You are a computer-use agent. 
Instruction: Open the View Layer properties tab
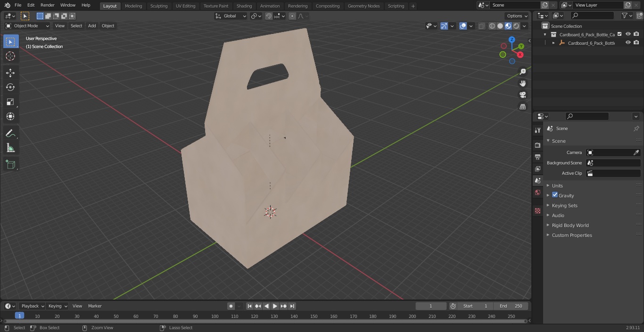537,169
